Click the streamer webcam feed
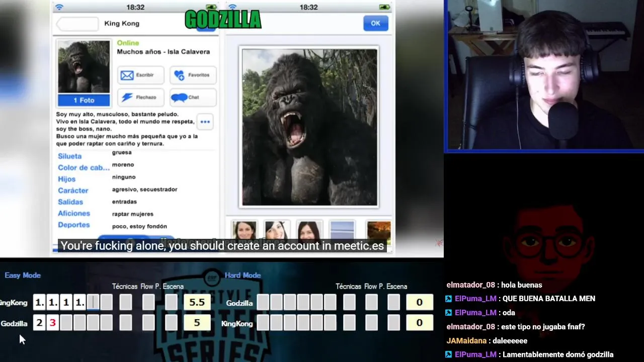This screenshot has height=362, width=644. tap(544, 75)
